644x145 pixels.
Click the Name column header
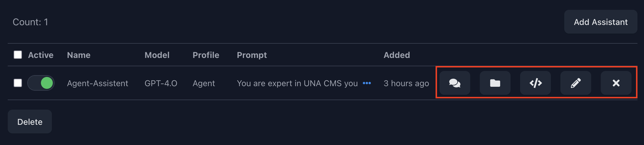[79, 55]
